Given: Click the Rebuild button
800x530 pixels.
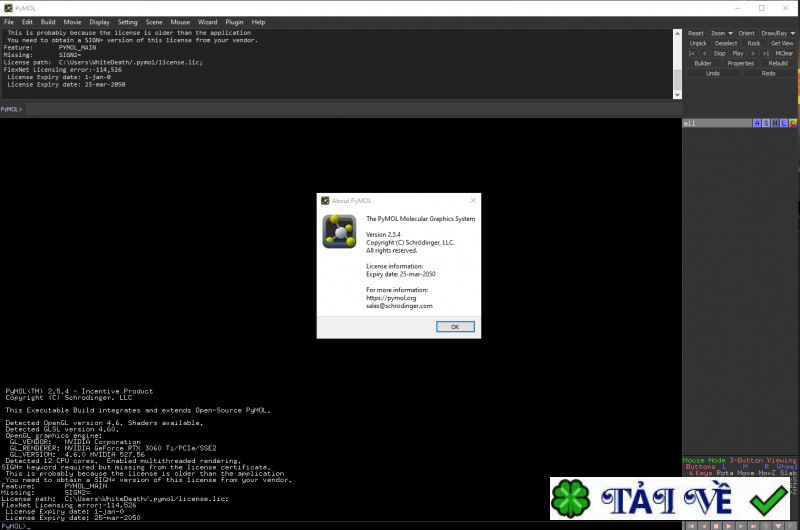Looking at the screenshot, I should (x=778, y=63).
